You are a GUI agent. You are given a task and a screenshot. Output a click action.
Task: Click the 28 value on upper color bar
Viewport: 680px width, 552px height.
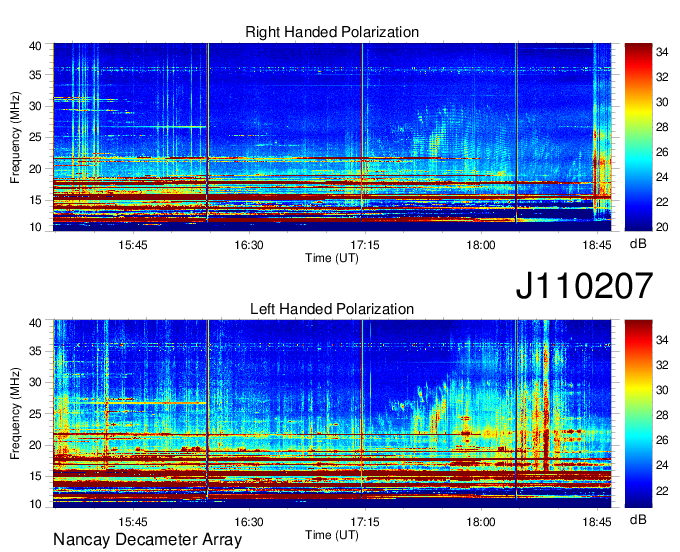coord(662,127)
